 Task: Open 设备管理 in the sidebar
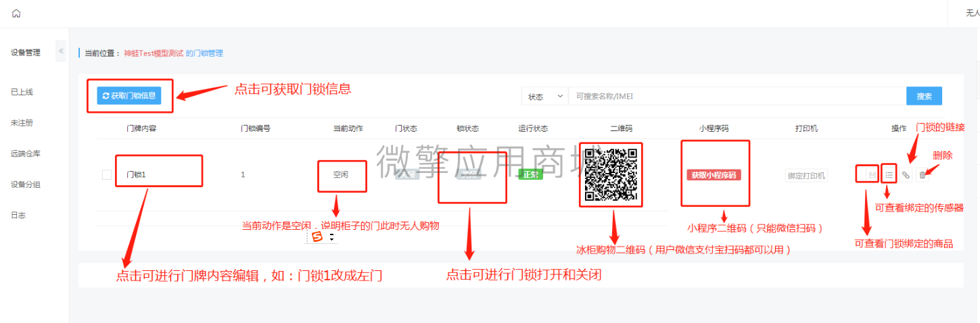click(26, 52)
